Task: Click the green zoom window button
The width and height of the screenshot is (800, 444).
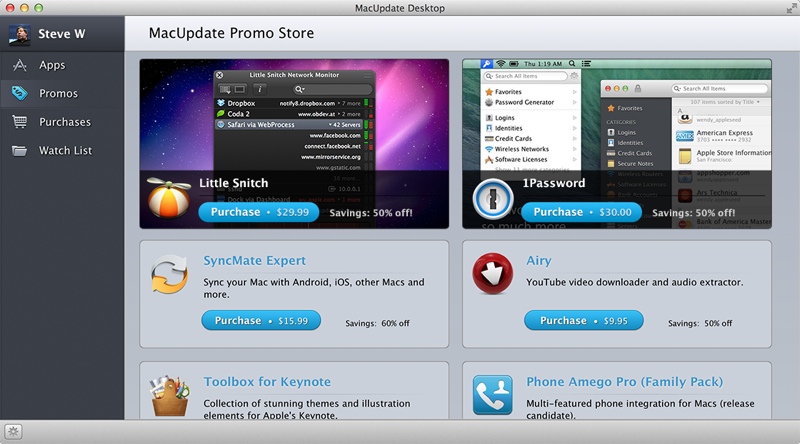Action: pos(38,8)
